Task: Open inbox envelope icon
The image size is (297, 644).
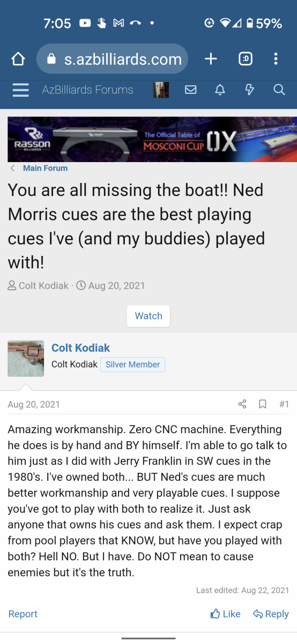Action: 191,90
